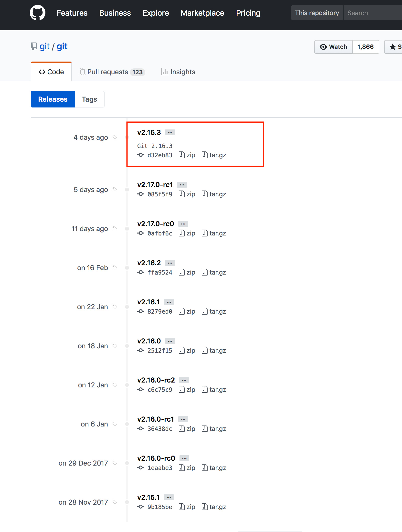Open the v2.16.3 release title
Image resolution: width=402 pixels, height=532 pixels.
(149, 132)
